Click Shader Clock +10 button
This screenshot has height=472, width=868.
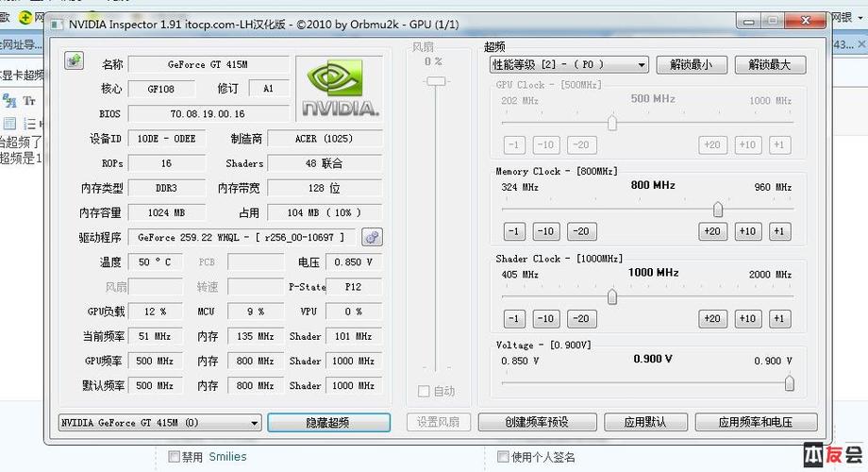tap(748, 318)
